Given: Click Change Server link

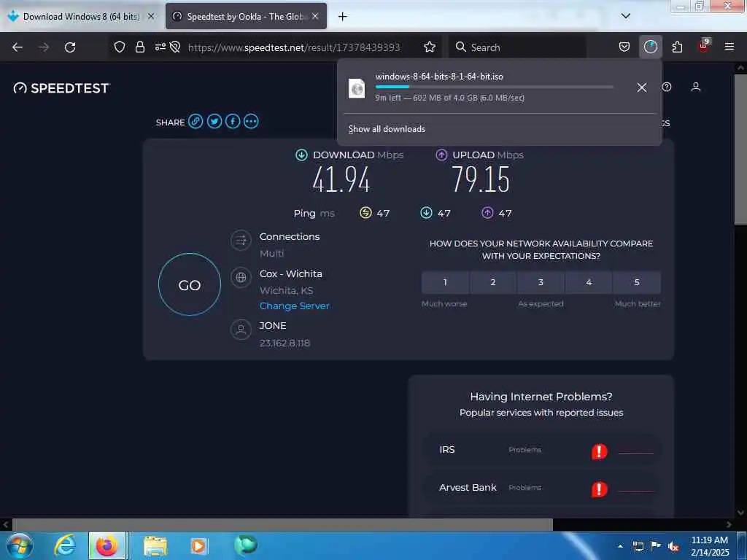Looking at the screenshot, I should (295, 306).
